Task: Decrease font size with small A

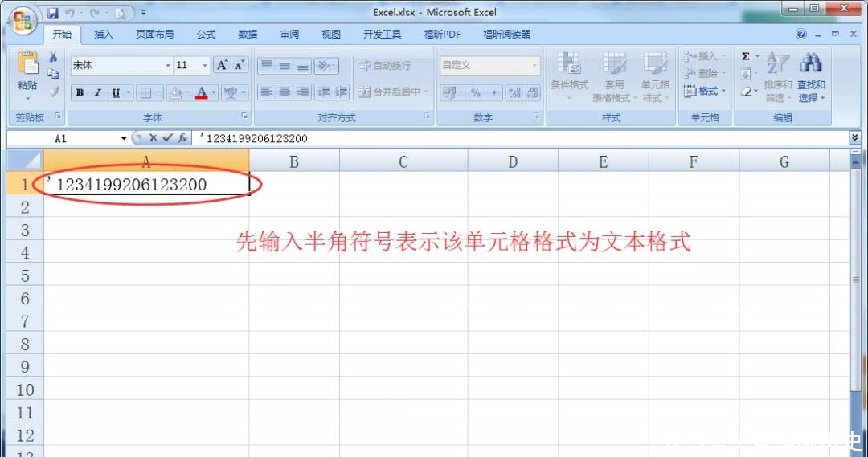Action: pos(240,65)
